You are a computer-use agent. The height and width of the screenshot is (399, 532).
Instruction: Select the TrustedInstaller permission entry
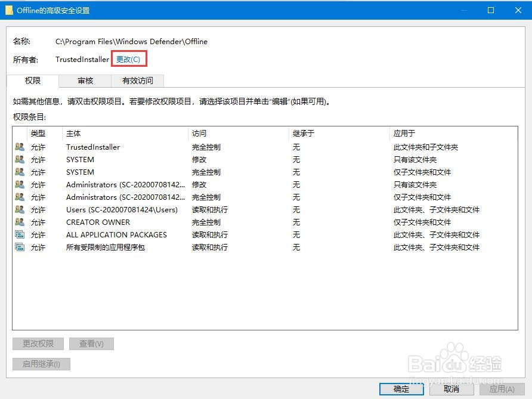click(265, 147)
